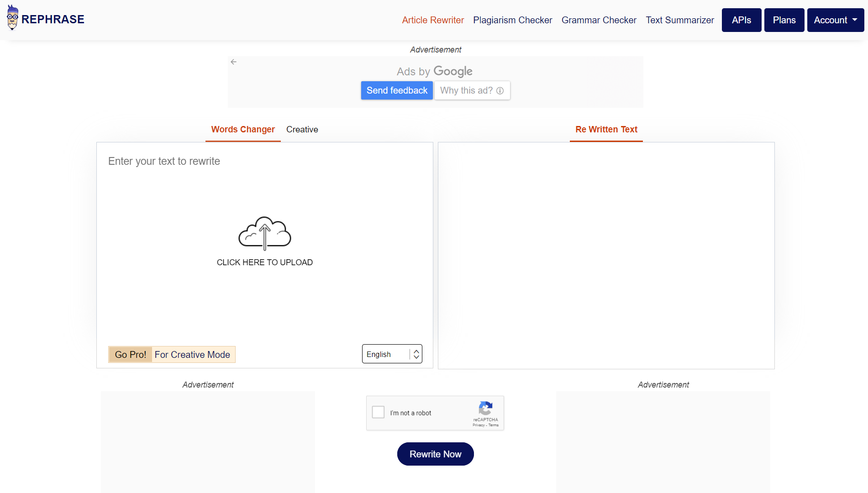Image resolution: width=868 pixels, height=493 pixels.
Task: Open the reCAPTCHA Privacy link
Action: [479, 425]
